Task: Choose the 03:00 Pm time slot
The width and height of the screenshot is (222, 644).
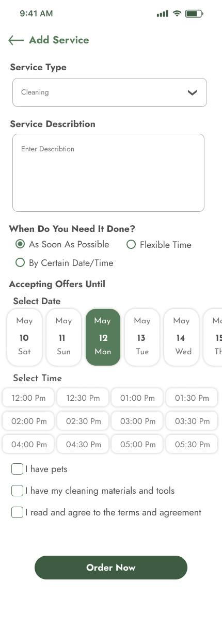Action: pyautogui.click(x=137, y=421)
